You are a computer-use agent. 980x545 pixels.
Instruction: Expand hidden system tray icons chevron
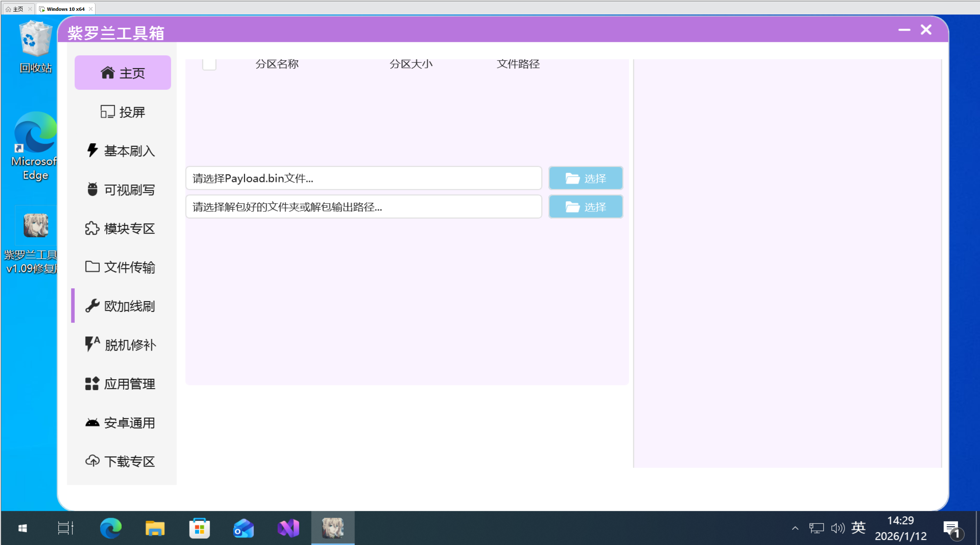tap(795, 528)
